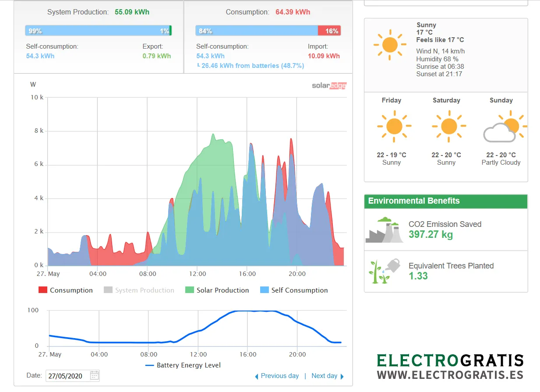Click Sunday's partly cloudy forecast icon
Screen dimensions: 540x392
coord(504,127)
